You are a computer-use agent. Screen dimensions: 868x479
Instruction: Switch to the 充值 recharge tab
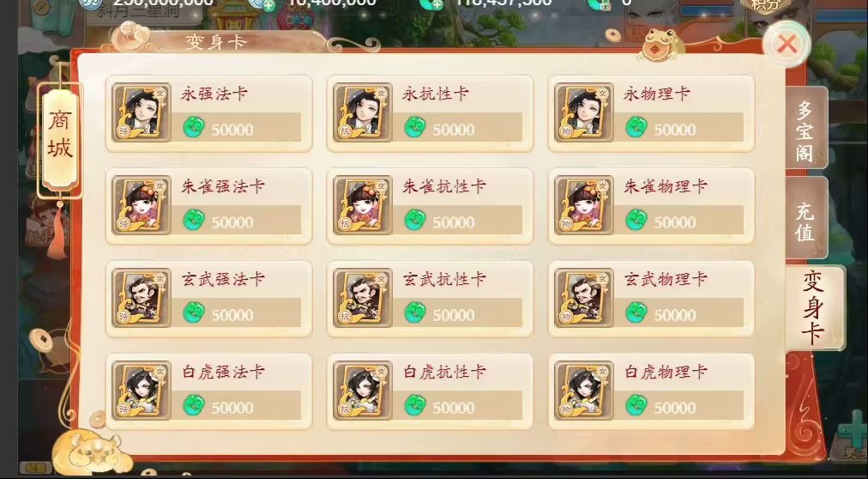[x=806, y=219]
